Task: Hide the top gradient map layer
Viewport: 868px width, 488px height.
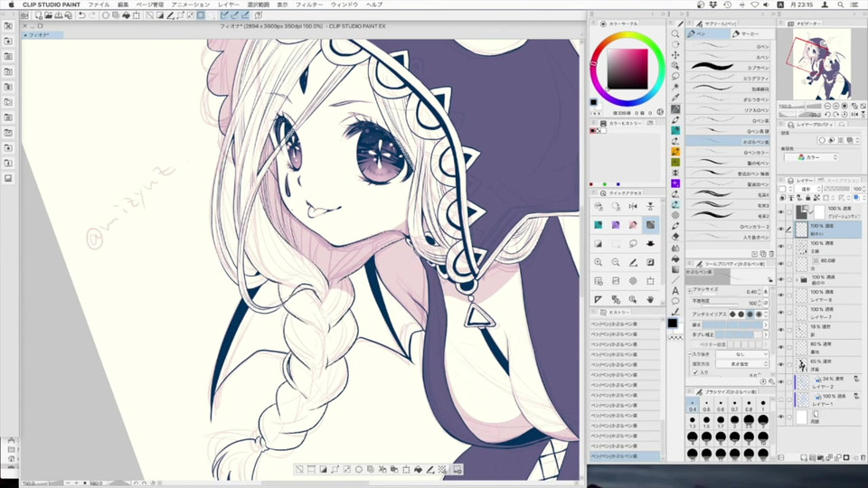Action: tap(780, 211)
